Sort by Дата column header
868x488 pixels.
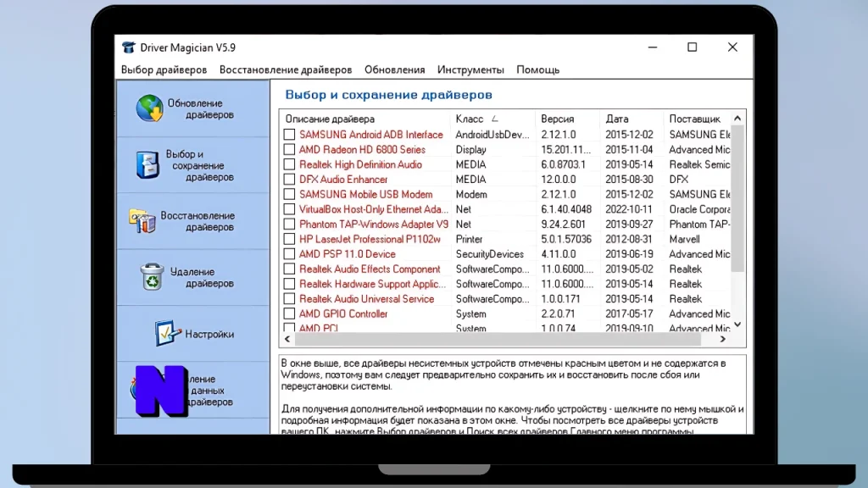click(x=631, y=119)
